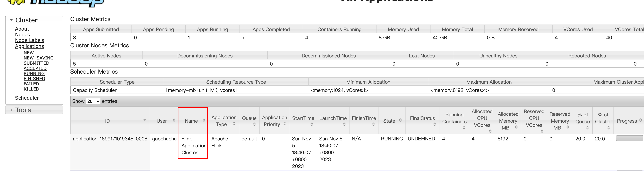This screenshot has width=644, height=171.
Task: Click Active Nodes count 5
Action: click(74, 64)
